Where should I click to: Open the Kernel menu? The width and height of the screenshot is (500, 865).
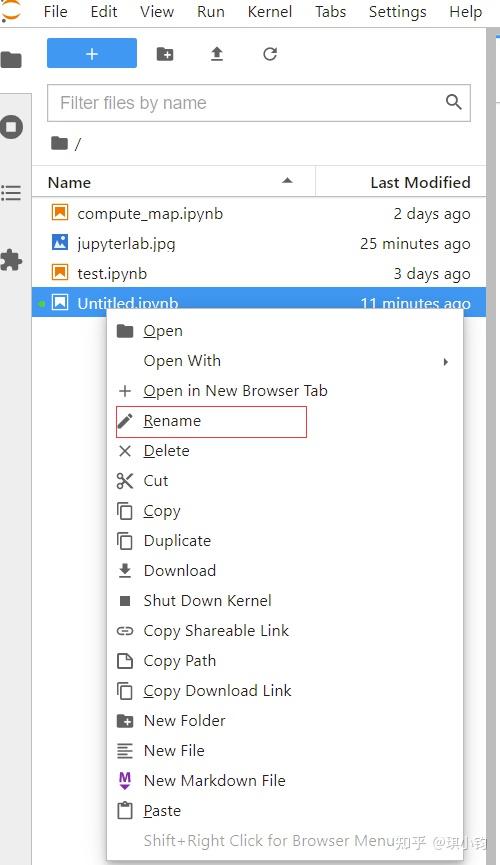(x=270, y=12)
